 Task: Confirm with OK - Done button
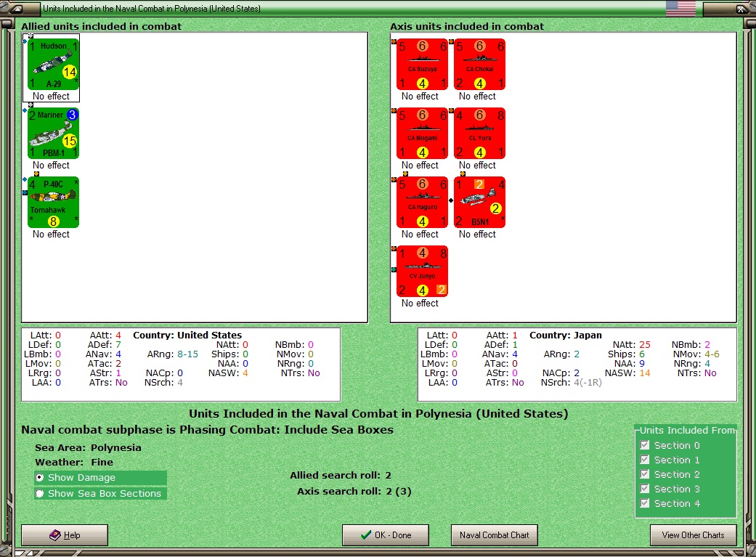386,535
